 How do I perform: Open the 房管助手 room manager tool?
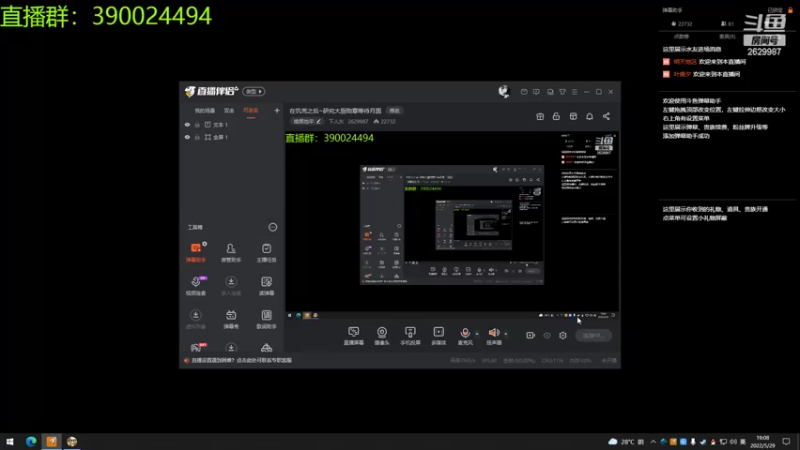[x=231, y=253]
